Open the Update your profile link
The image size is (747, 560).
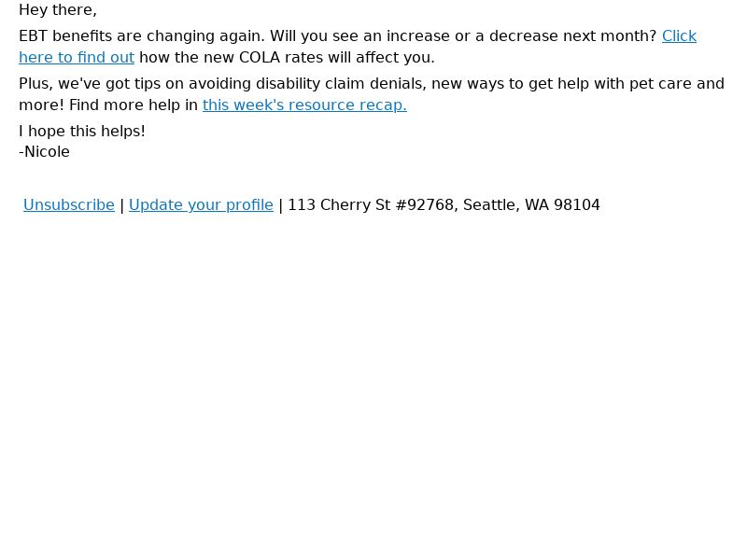pyautogui.click(x=201, y=205)
